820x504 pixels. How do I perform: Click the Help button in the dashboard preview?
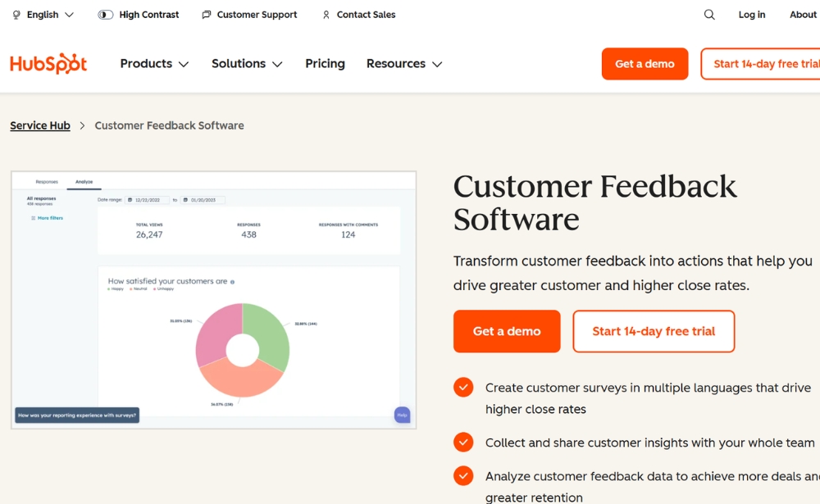point(402,415)
